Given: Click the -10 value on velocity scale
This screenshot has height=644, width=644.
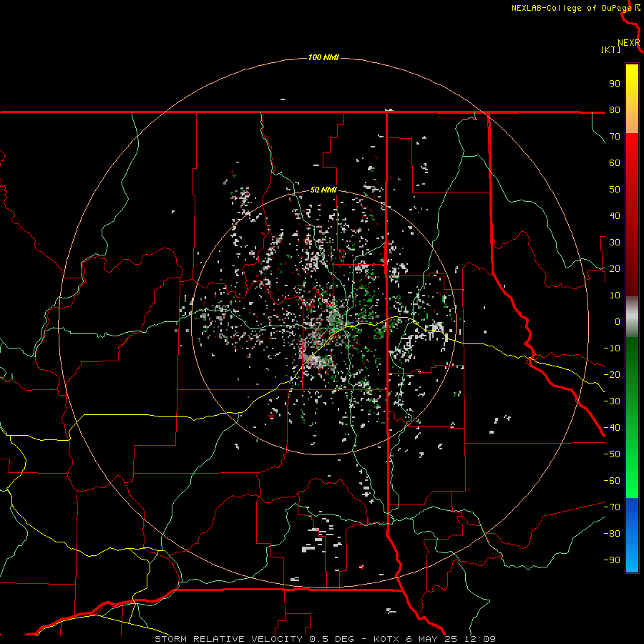Looking at the screenshot, I should point(612,348).
